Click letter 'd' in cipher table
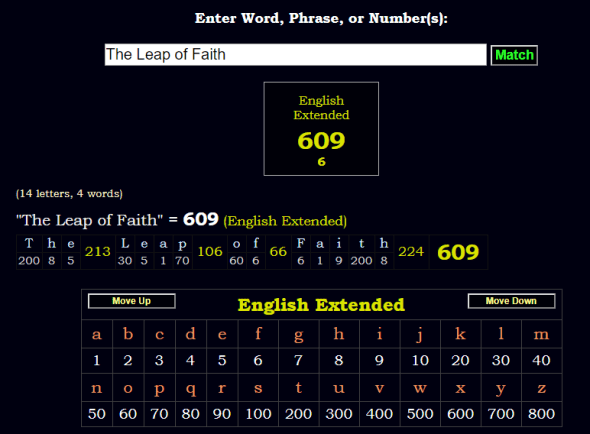 pyautogui.click(x=190, y=334)
